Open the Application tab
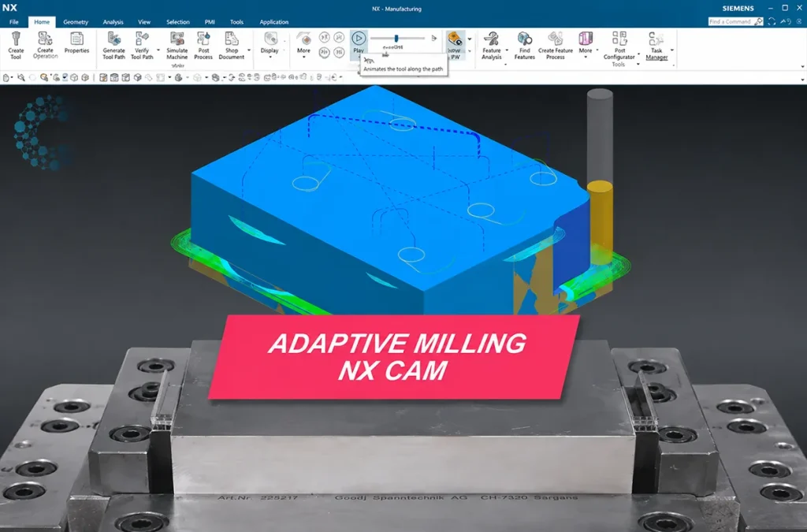Viewport: 807px width, 532px height. click(273, 22)
